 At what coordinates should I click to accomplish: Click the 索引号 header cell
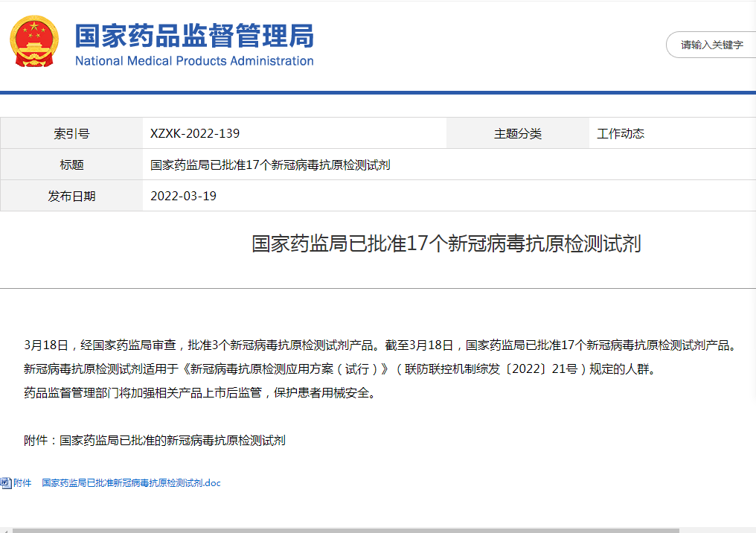pos(71,134)
